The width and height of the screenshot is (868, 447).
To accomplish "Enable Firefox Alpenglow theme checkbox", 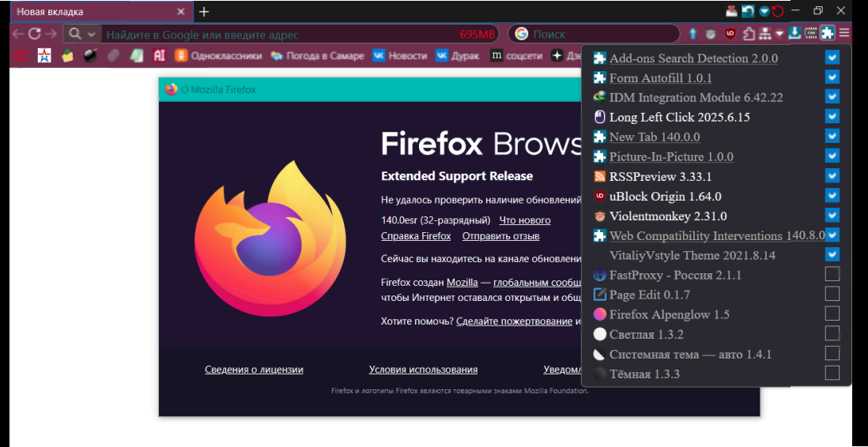I will (832, 314).
